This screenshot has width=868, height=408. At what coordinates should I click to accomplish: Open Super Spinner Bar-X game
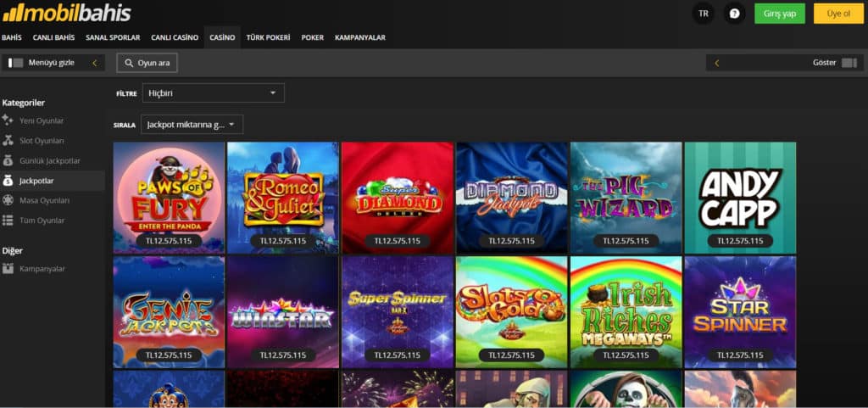click(x=398, y=311)
